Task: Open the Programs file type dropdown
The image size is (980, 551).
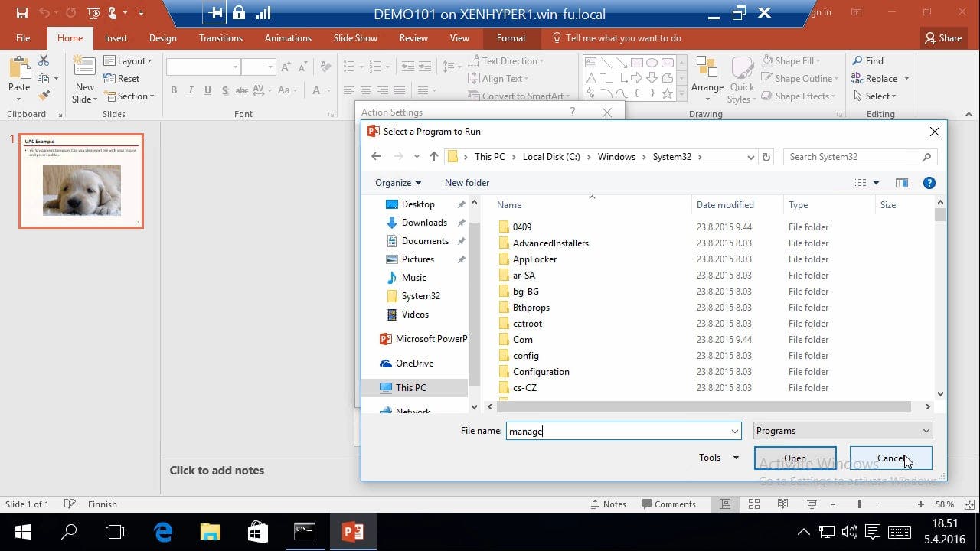Action: tap(842, 430)
